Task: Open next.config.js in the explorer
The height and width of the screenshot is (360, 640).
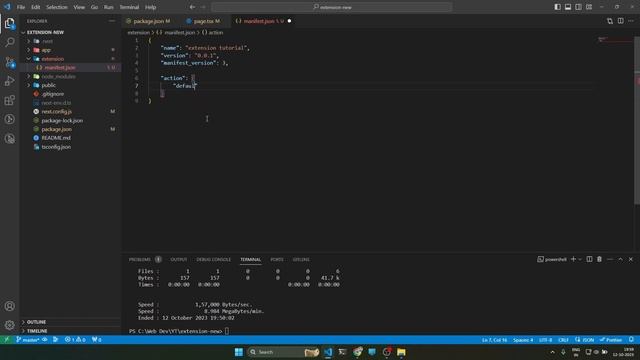Action: pos(56,111)
